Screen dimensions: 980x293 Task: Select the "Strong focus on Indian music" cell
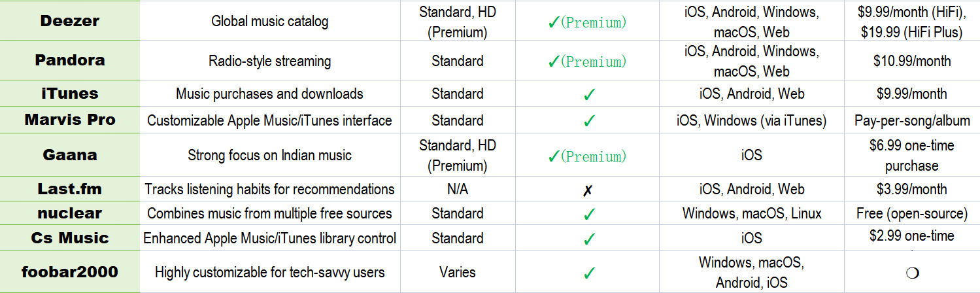point(269,156)
